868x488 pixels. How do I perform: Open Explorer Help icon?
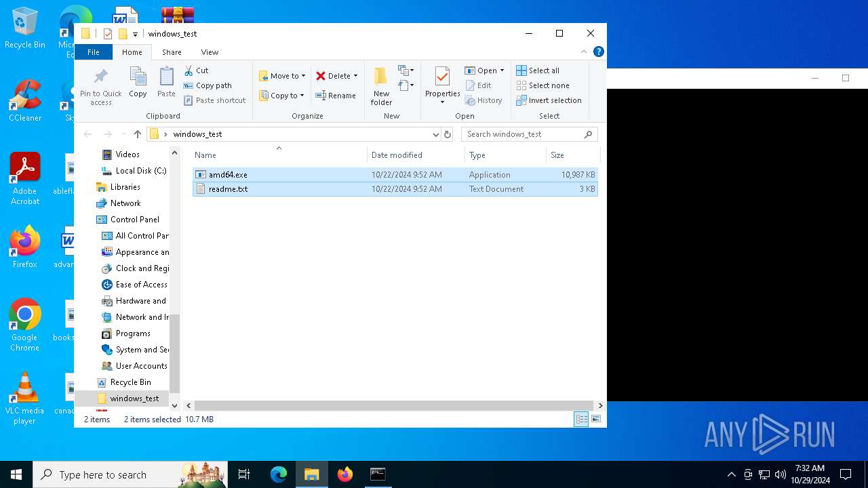(x=599, y=52)
